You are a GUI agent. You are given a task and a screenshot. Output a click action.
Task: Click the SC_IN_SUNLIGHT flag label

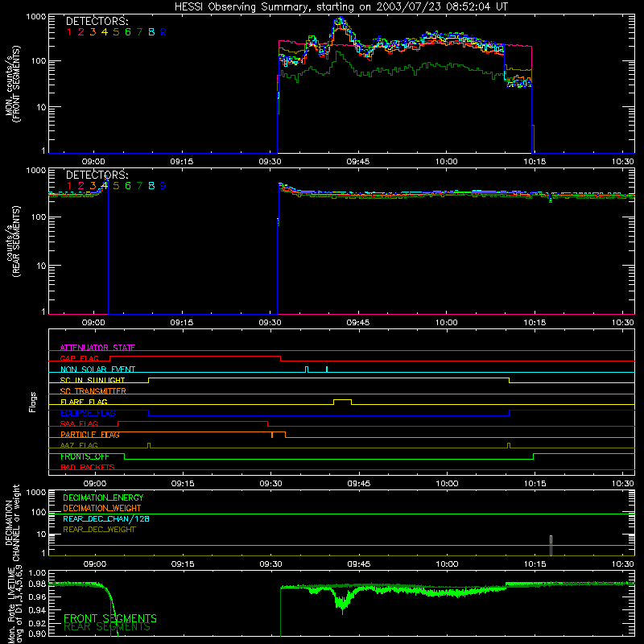[x=93, y=380]
